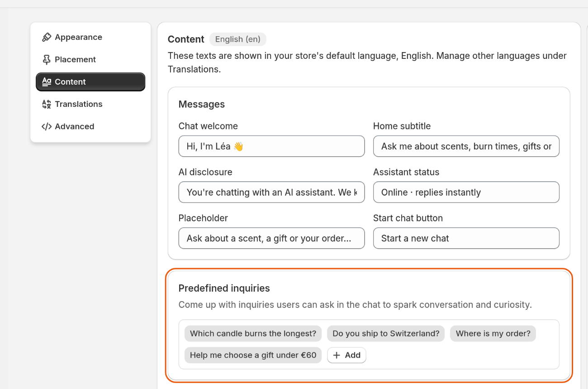The height and width of the screenshot is (389, 588).
Task: Add a new predefined inquiry
Action: [x=346, y=355]
